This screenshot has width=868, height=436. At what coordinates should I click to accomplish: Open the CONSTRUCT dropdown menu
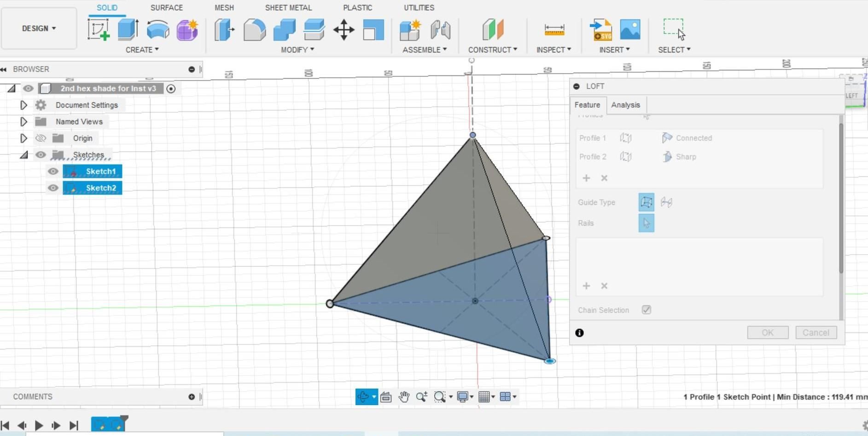tap(492, 50)
